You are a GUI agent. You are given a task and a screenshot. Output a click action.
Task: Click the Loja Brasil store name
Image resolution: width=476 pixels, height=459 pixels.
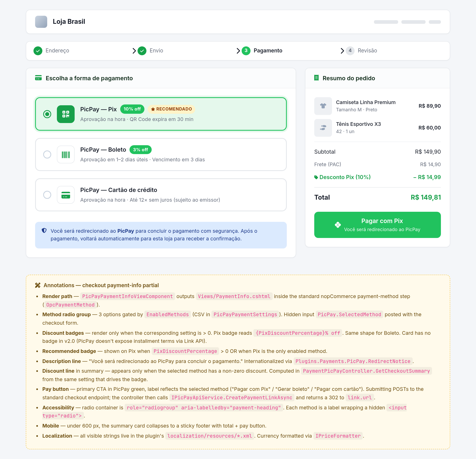pos(69,22)
